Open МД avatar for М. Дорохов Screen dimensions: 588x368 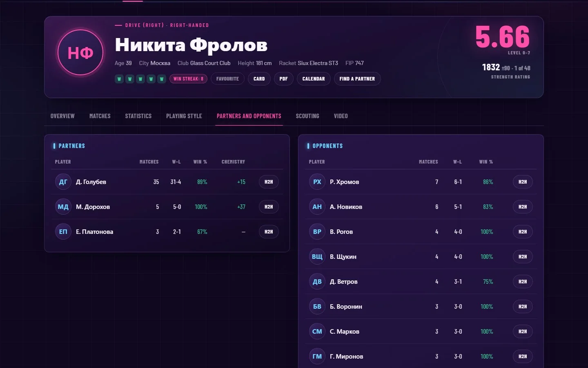point(63,207)
